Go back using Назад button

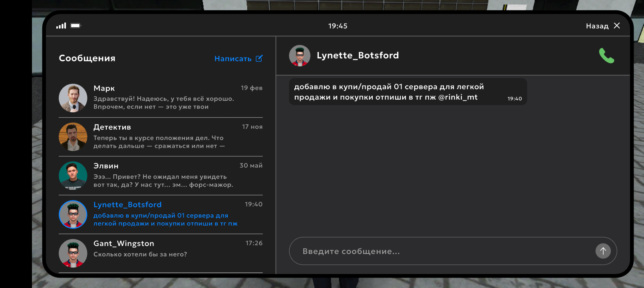[x=597, y=26]
